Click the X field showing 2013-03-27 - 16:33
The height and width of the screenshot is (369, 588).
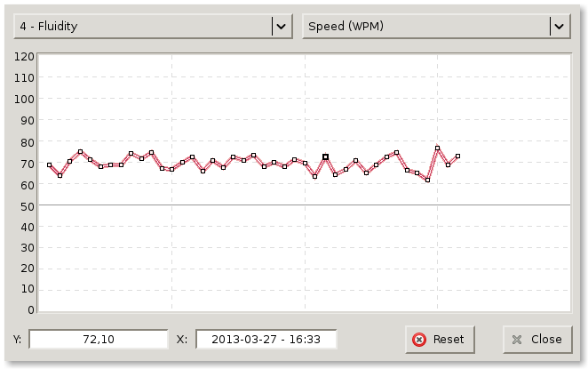pyautogui.click(x=266, y=340)
